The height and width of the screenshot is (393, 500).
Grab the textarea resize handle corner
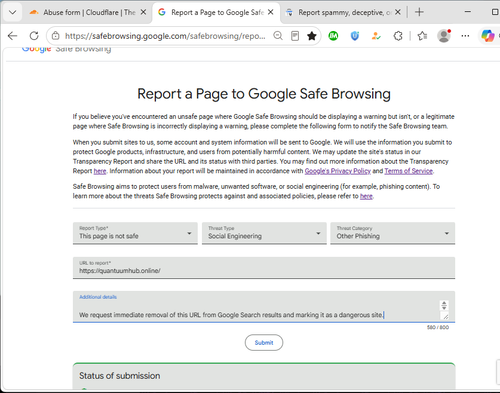click(446, 316)
